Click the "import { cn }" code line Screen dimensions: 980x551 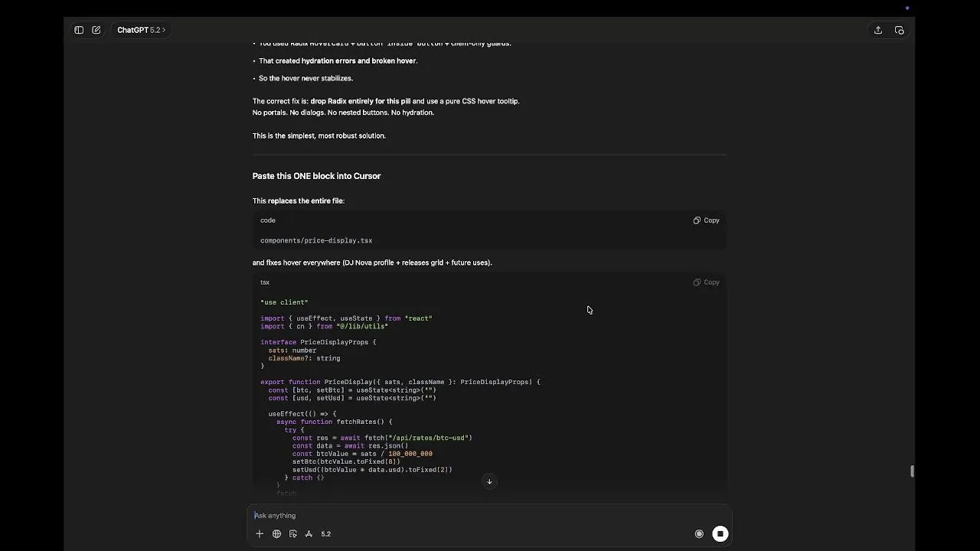click(324, 326)
